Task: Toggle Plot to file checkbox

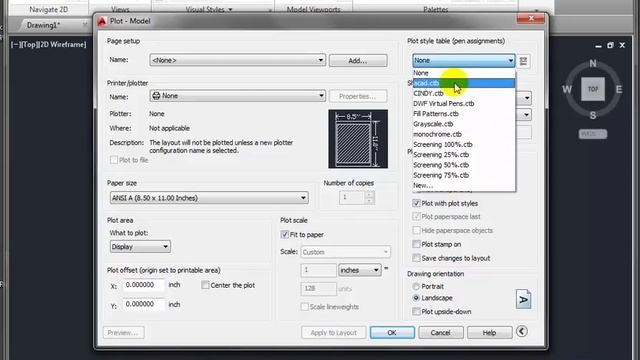Action: [114, 160]
